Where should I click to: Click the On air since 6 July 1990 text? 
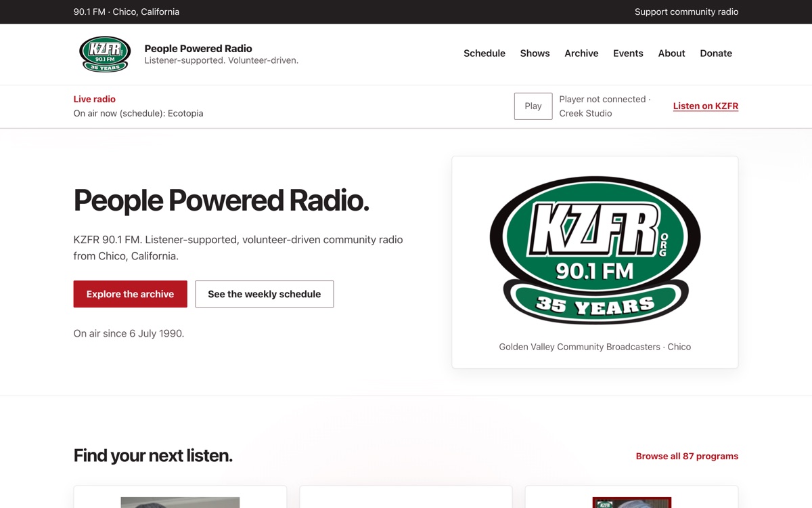pos(129,333)
